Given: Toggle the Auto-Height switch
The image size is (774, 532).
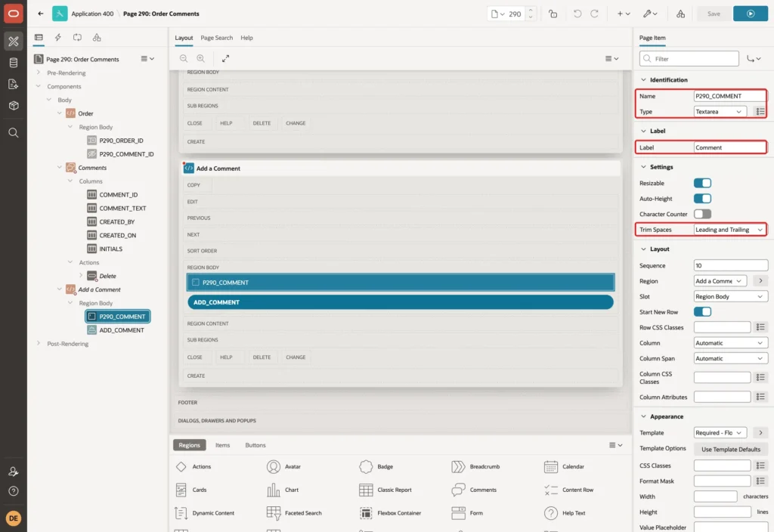Looking at the screenshot, I should [x=702, y=199].
